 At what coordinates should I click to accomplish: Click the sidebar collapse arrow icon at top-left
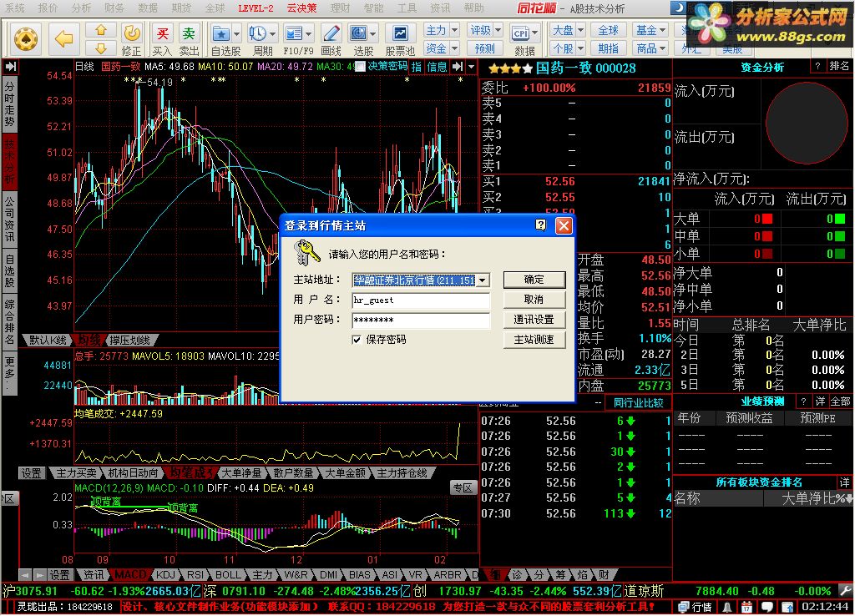pos(10,67)
